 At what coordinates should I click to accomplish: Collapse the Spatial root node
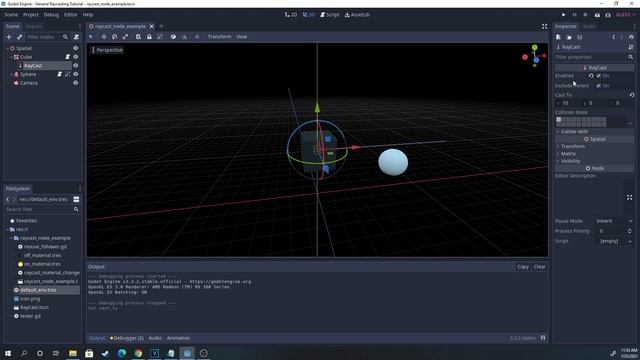coord(8,48)
